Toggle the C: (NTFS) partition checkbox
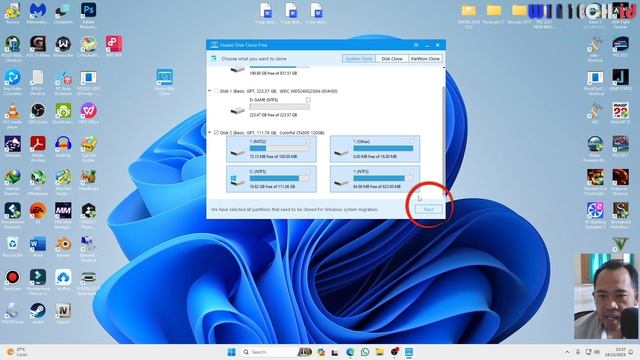Viewport: 640px width, 360px height. (308, 172)
